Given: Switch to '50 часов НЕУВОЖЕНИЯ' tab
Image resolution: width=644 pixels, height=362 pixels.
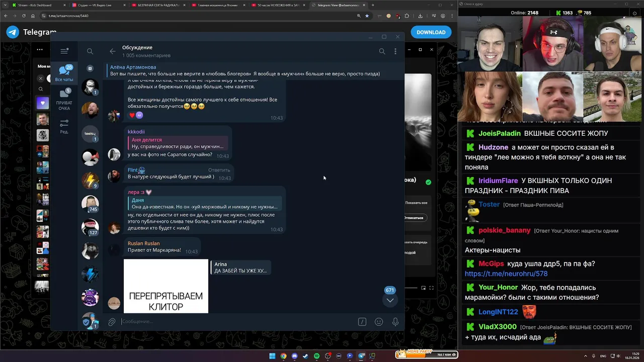Looking at the screenshot, I should coord(279,5).
